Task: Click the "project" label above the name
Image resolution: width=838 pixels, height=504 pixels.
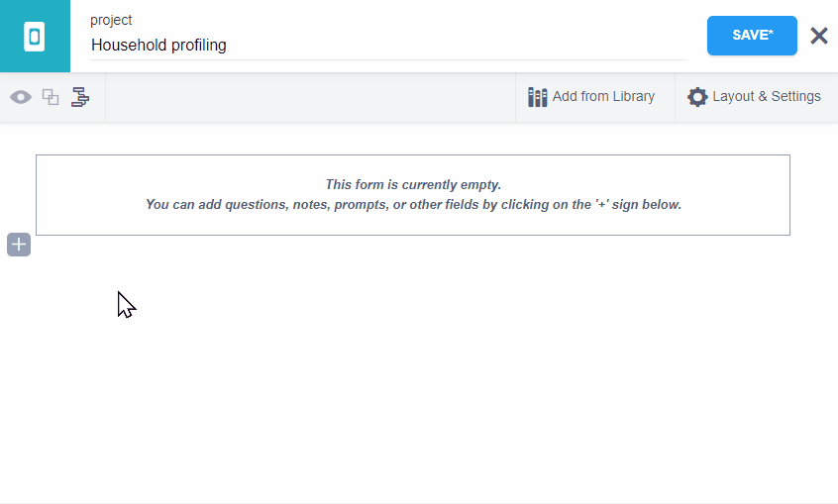Action: coord(111,21)
